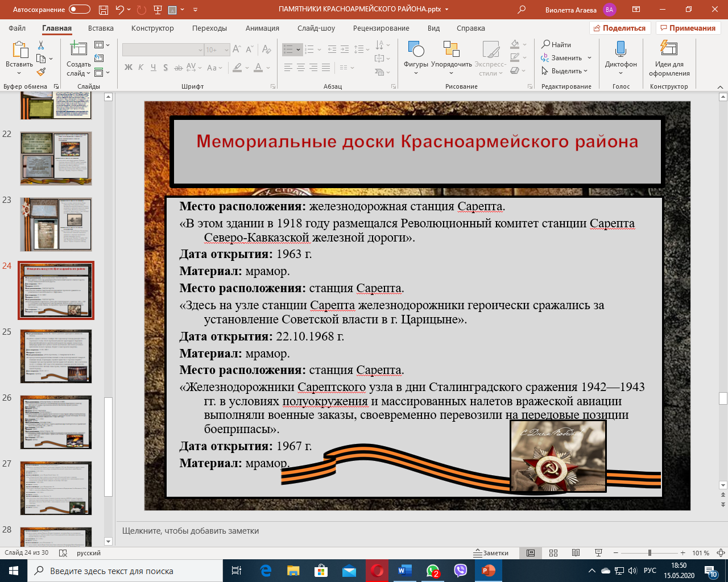The image size is (728, 582).
Task: Switch to slide sorter view icon
Action: [553, 553]
